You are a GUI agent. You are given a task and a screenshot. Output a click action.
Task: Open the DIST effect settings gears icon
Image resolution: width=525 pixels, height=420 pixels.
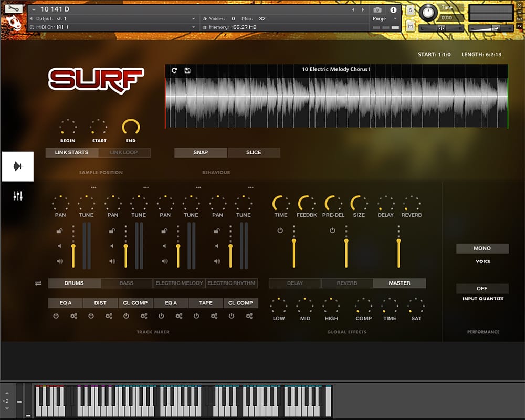coord(109,316)
